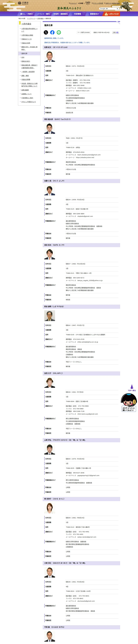Viewport: 138px width, 644px height.
Task: Click 松隈 紀文 portrait photo
Action: pos(50,56)
